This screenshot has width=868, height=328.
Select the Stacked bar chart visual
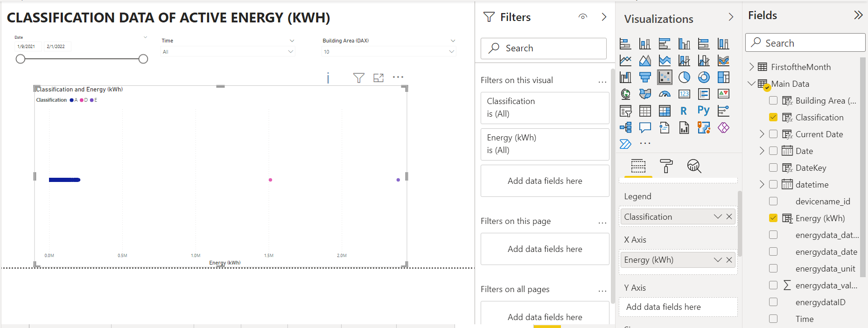tap(625, 44)
